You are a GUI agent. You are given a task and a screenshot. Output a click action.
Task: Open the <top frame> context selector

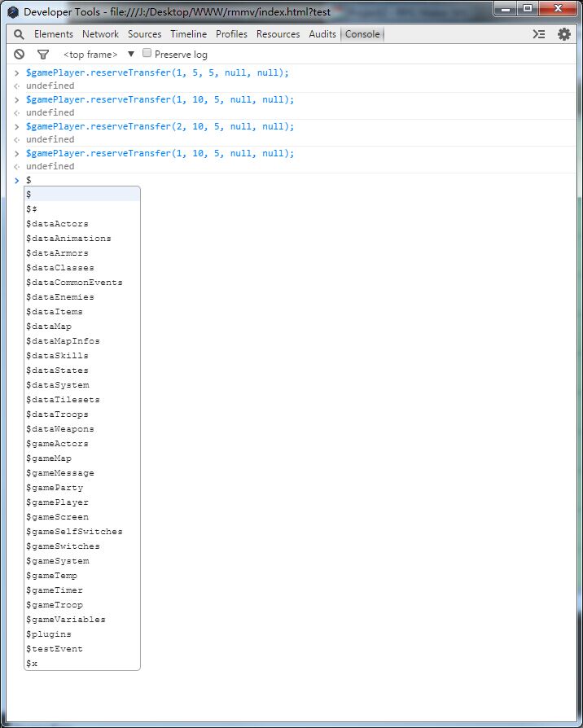(x=90, y=55)
